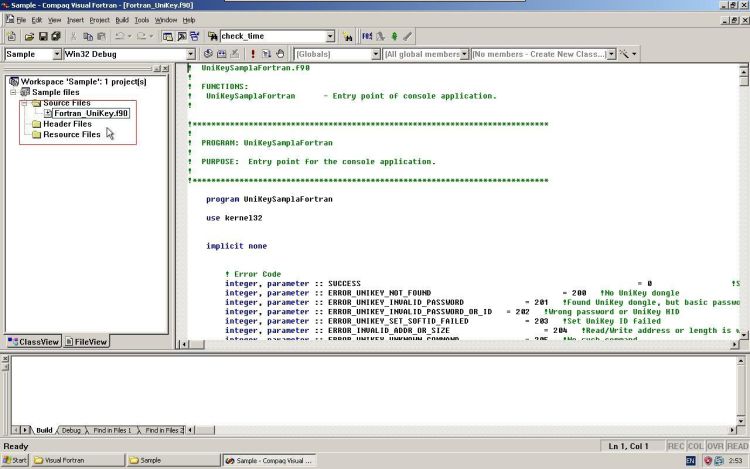The width and height of the screenshot is (750, 469).
Task: Click the Window List toolbar icon
Action: 195,36
